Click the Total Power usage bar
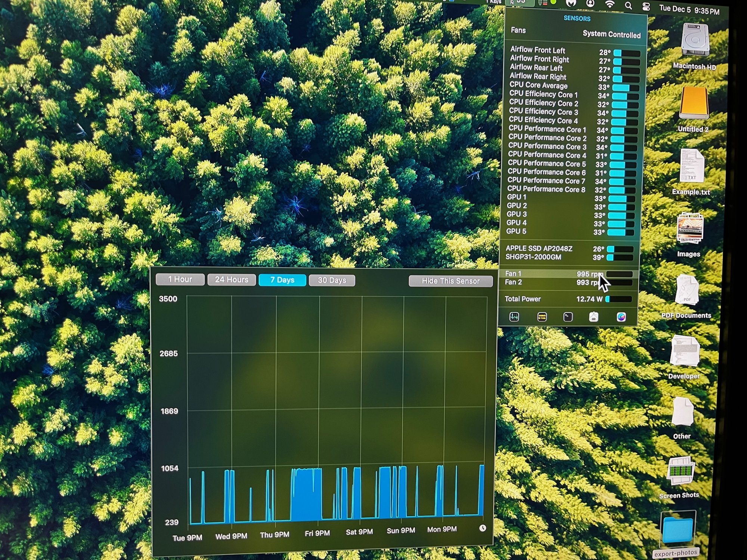 619,299
